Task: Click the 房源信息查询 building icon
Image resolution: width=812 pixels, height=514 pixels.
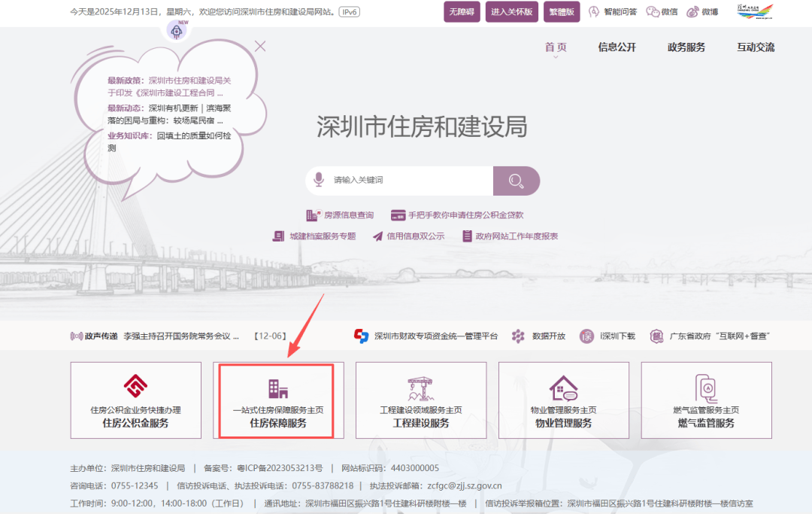Action: click(x=313, y=214)
